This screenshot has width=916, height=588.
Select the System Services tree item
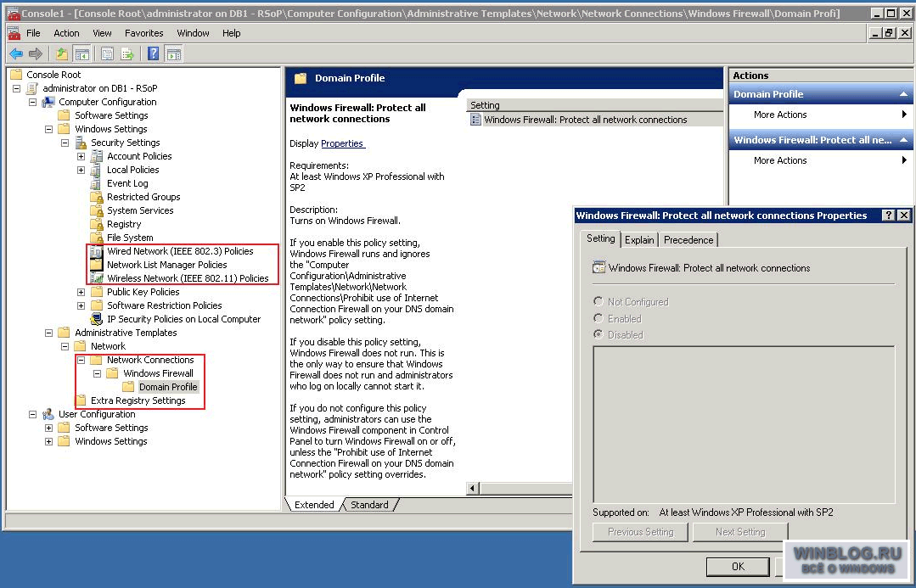click(x=140, y=210)
